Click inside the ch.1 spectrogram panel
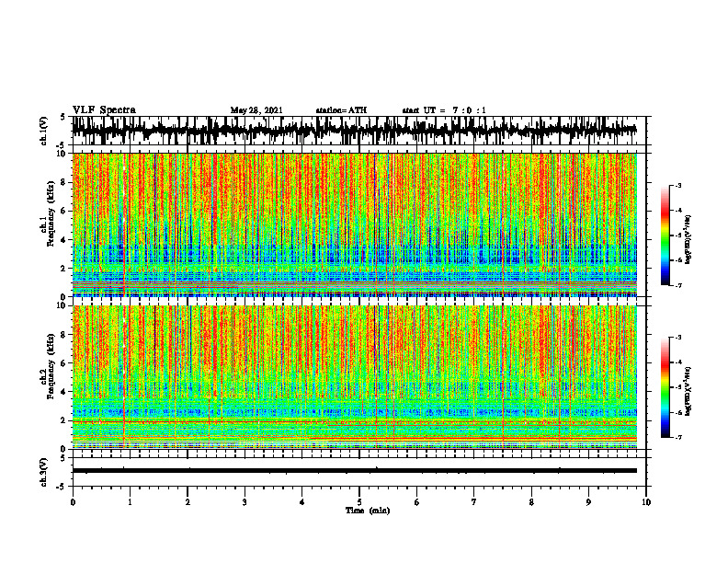This screenshot has height=563, width=728. click(x=354, y=224)
